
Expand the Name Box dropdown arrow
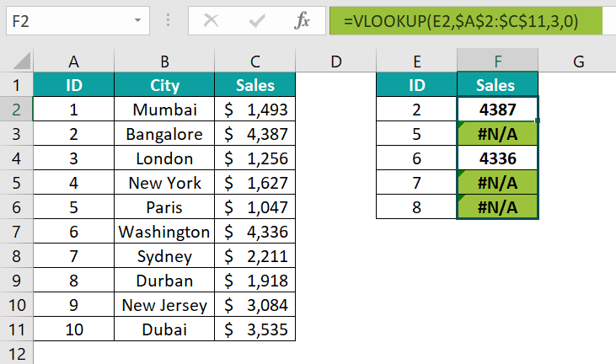tap(137, 20)
